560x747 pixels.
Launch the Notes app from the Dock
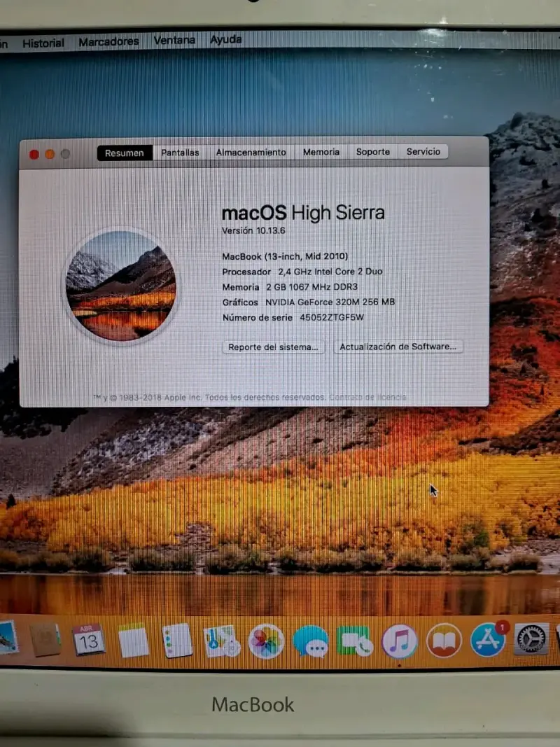[x=133, y=641]
